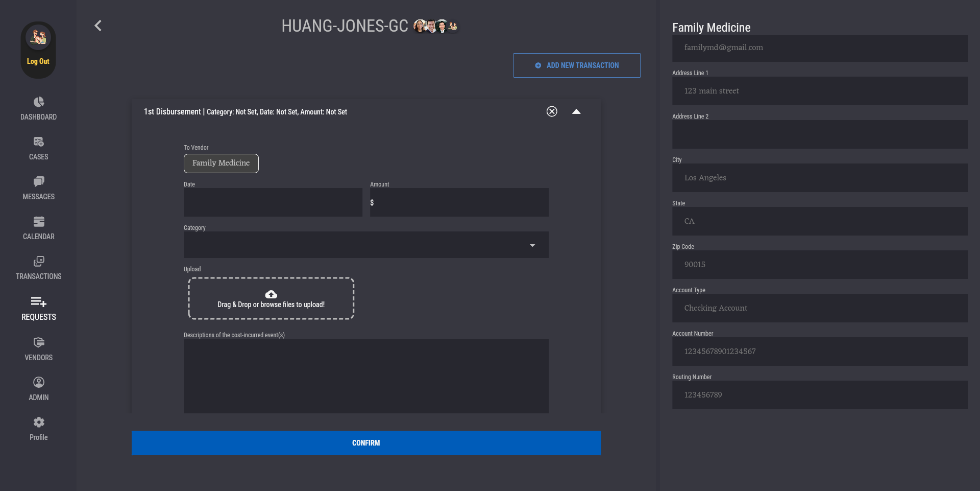Viewport: 980px width, 491px height.
Task: Open the Messages chat icon
Action: (x=39, y=182)
